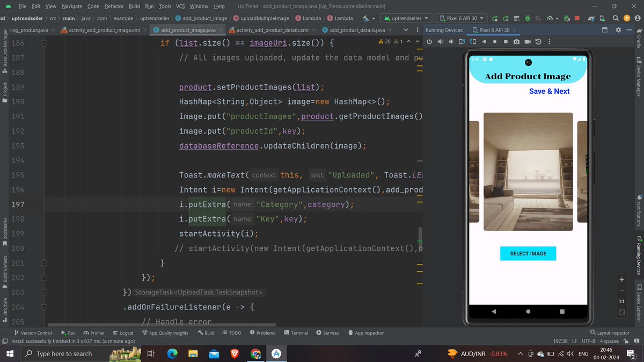Click add_product_image breadcrumb item
644x362 pixels.
click(x=201, y=18)
